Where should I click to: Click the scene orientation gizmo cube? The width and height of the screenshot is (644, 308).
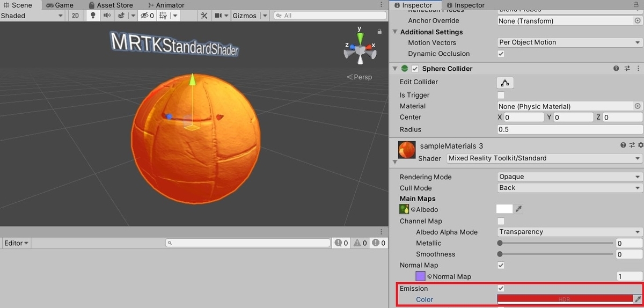pos(361,50)
